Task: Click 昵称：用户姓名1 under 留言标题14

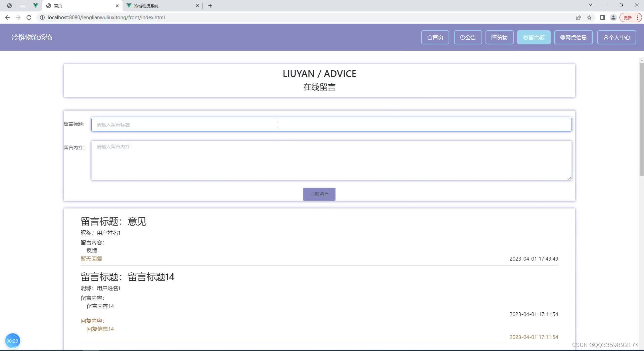Action: [x=100, y=288]
